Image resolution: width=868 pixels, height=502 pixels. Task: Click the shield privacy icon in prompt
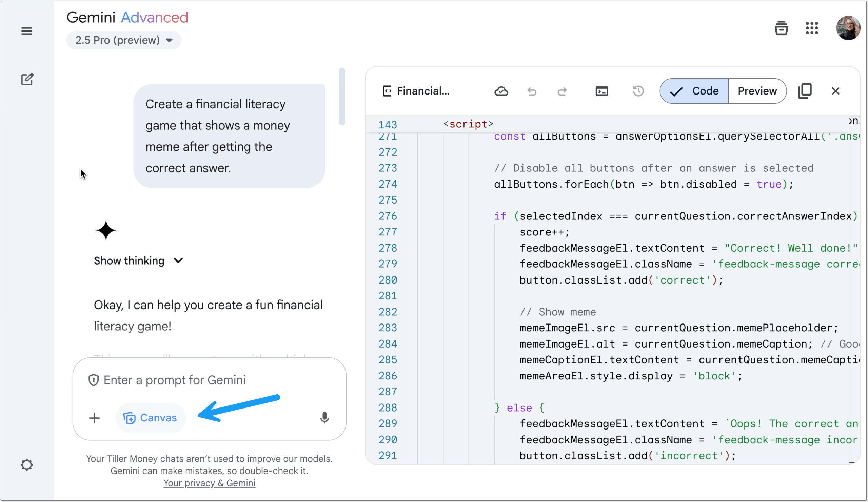[93, 380]
